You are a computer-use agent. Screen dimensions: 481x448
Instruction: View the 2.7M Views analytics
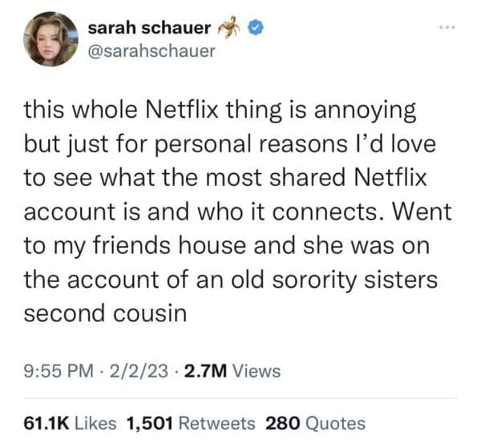coord(232,370)
